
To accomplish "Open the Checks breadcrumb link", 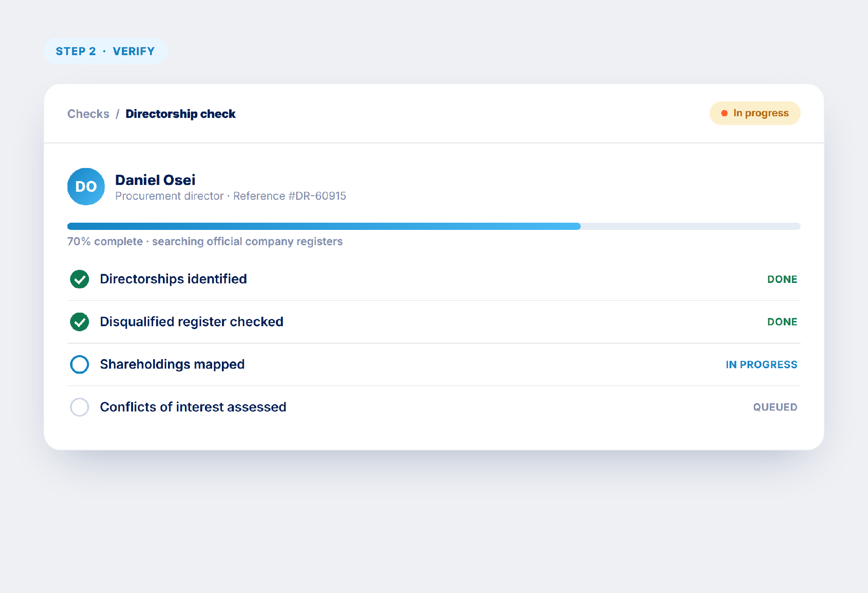I will click(88, 114).
